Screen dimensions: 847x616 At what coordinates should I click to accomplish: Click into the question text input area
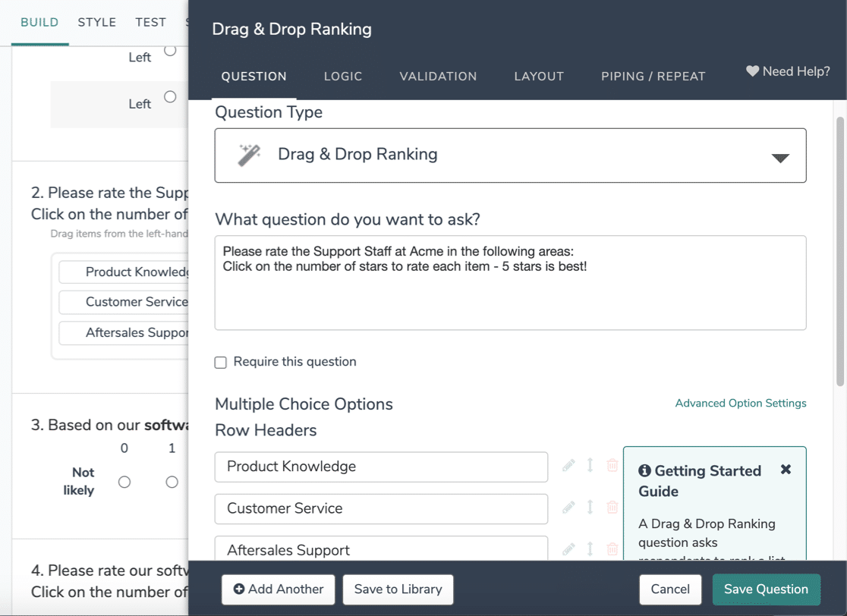pos(511,283)
